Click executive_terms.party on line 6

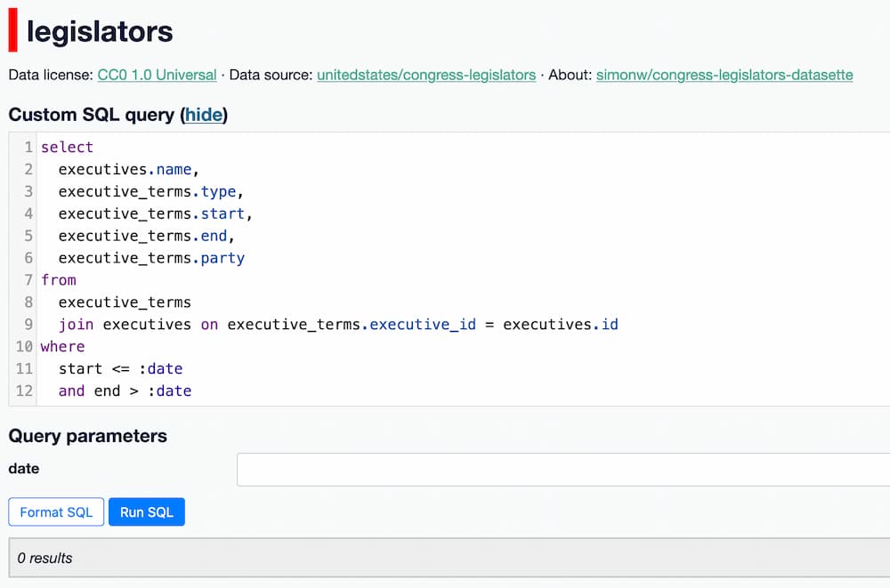[x=151, y=258]
